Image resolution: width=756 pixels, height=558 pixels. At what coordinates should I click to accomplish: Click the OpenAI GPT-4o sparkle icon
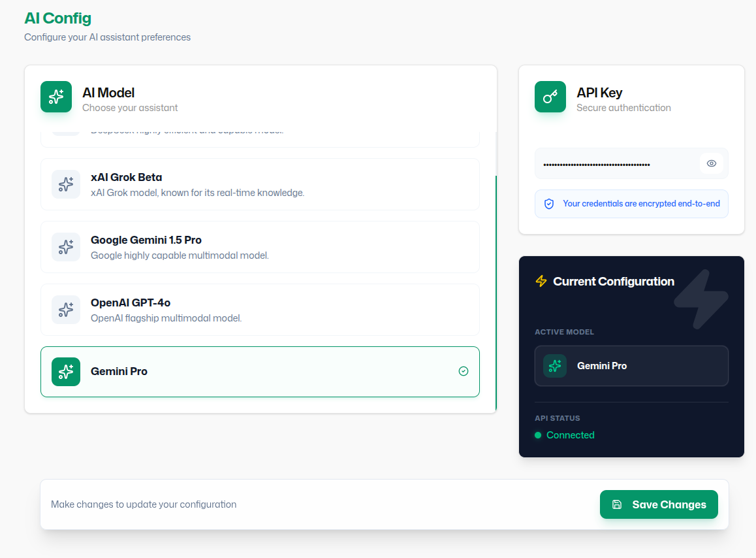(x=66, y=310)
